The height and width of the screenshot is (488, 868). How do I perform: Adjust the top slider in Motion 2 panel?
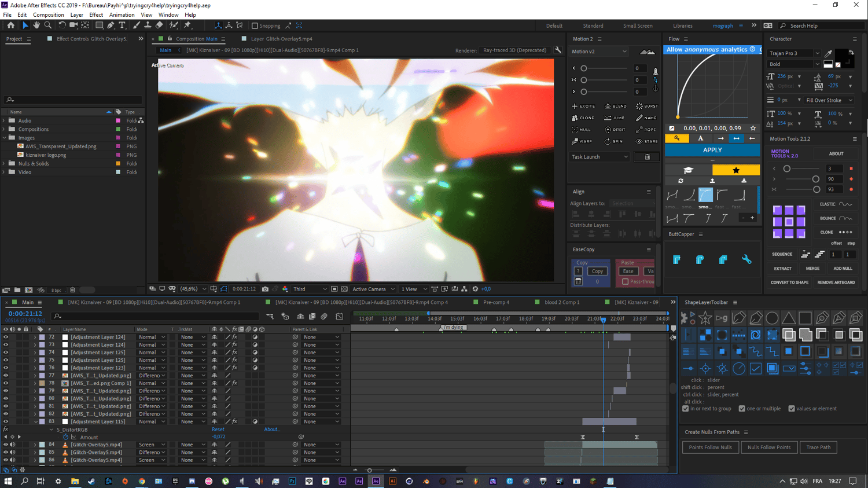click(584, 68)
